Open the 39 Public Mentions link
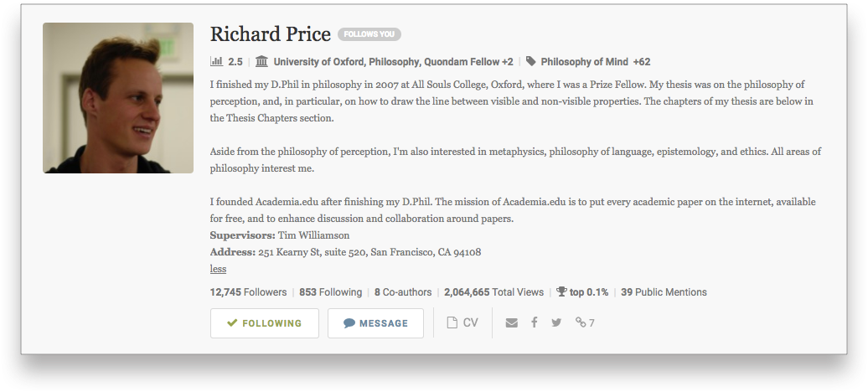The height and width of the screenshot is (392, 868). pos(664,291)
